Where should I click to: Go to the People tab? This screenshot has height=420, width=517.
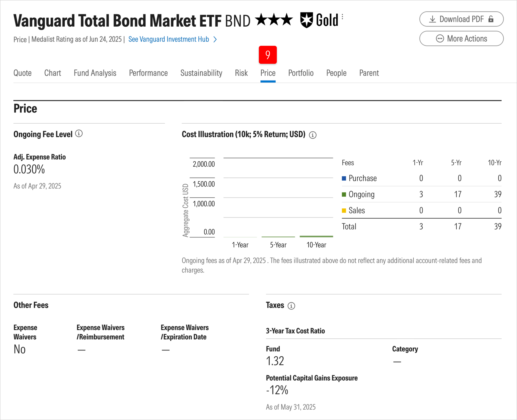[x=336, y=73]
